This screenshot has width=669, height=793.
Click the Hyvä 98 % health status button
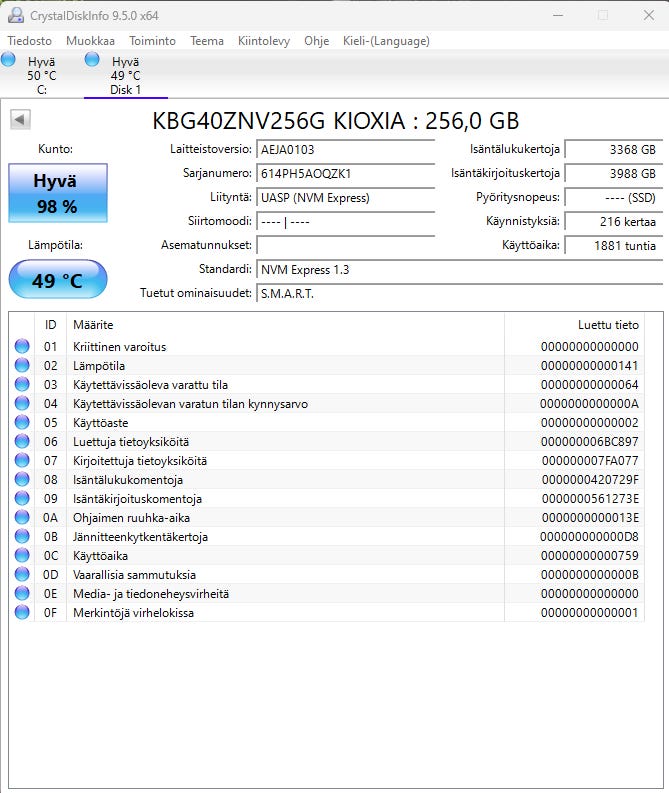[58, 193]
